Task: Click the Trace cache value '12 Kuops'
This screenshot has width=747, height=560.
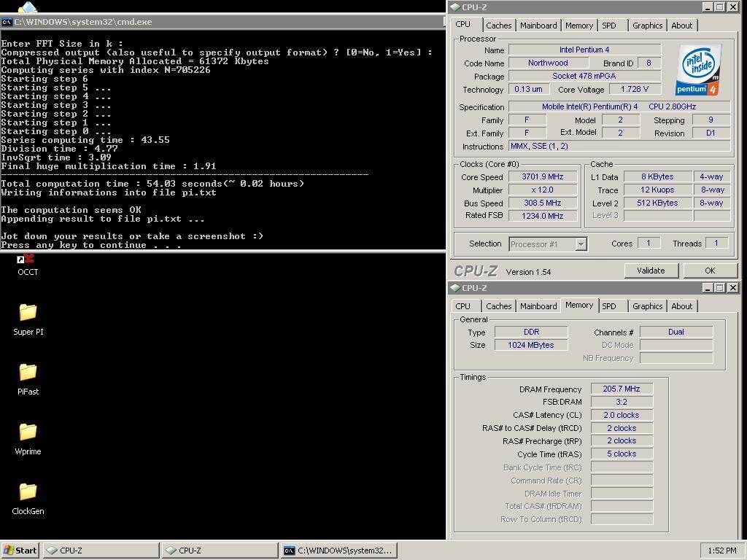Action: tap(657, 190)
